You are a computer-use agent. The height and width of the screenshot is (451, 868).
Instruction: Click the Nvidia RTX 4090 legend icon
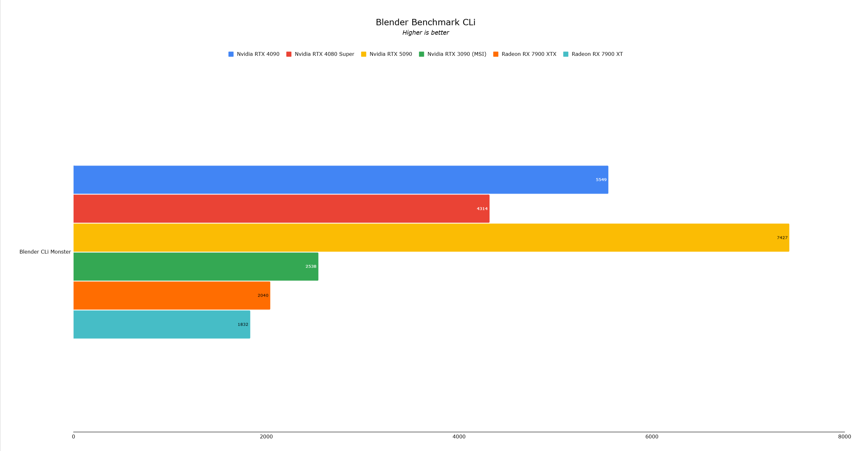[x=232, y=54]
